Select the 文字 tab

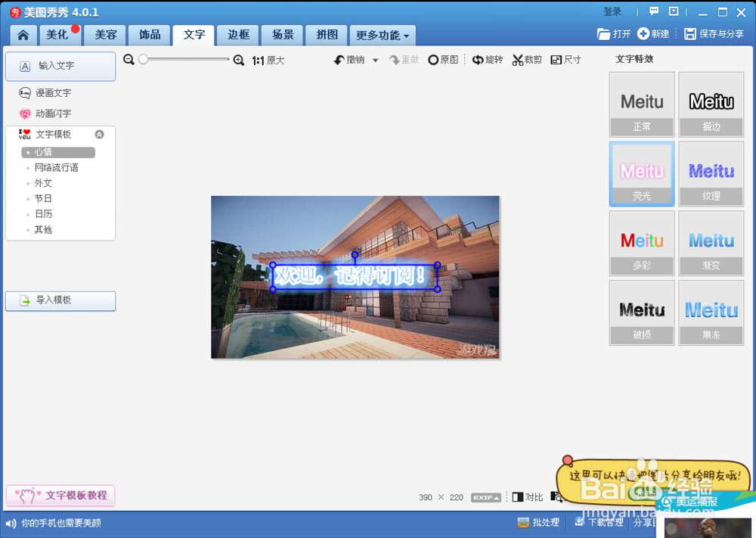(x=194, y=36)
